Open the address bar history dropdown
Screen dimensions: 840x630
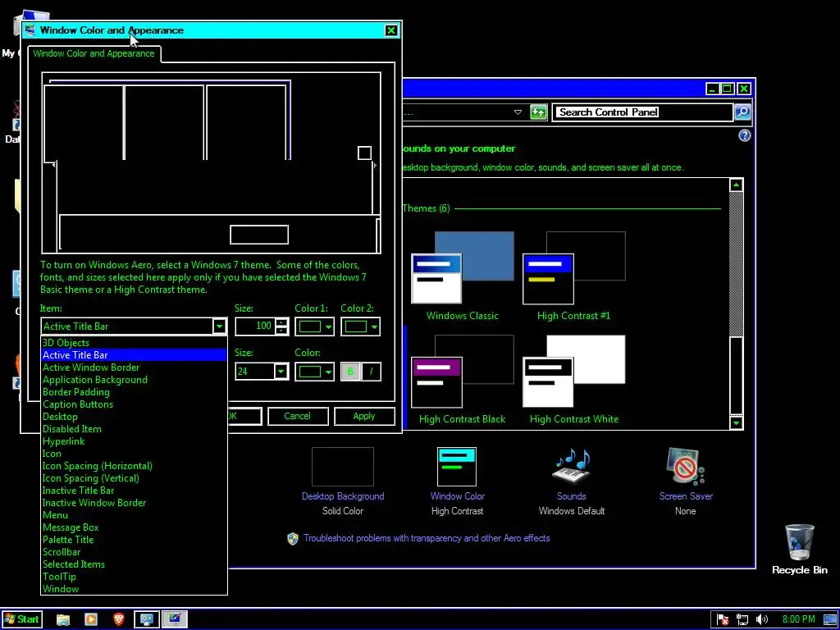point(518,112)
